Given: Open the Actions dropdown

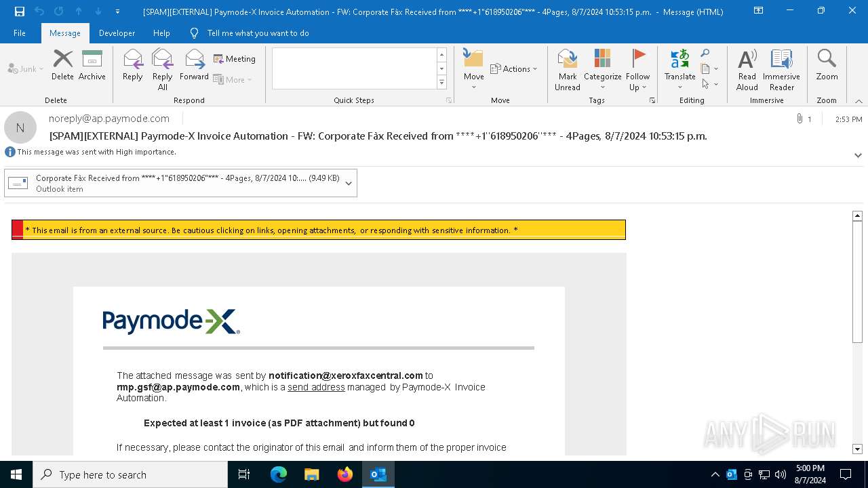Looking at the screenshot, I should click(514, 68).
